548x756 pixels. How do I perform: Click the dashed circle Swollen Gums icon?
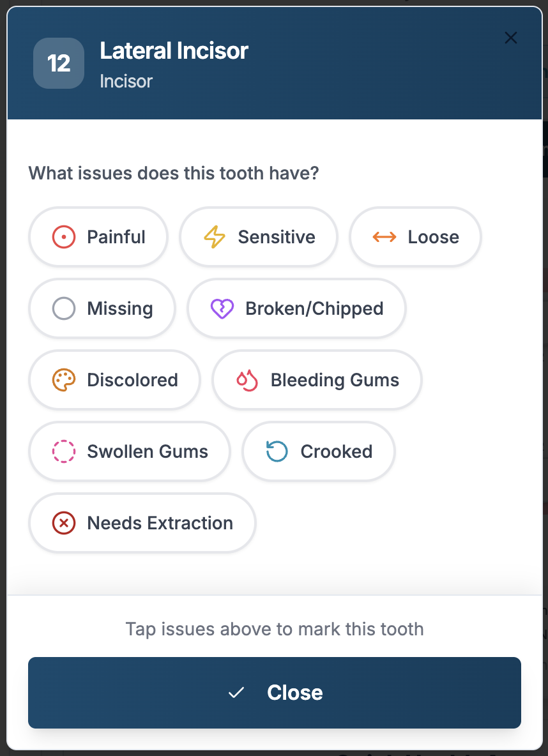[64, 451]
